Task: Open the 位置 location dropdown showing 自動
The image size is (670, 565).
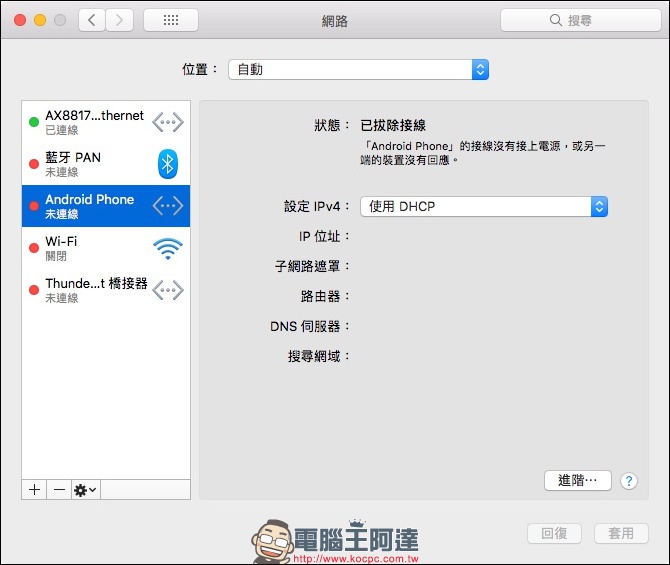Action: [359, 69]
